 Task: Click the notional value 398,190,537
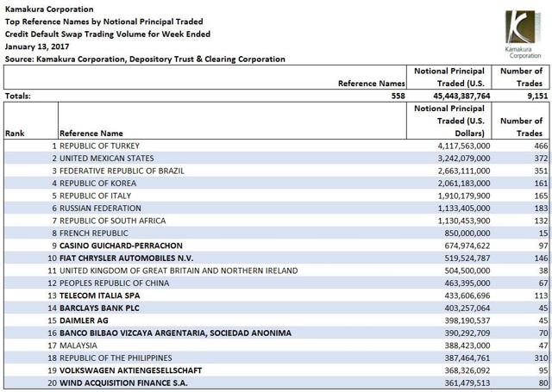[x=467, y=320]
